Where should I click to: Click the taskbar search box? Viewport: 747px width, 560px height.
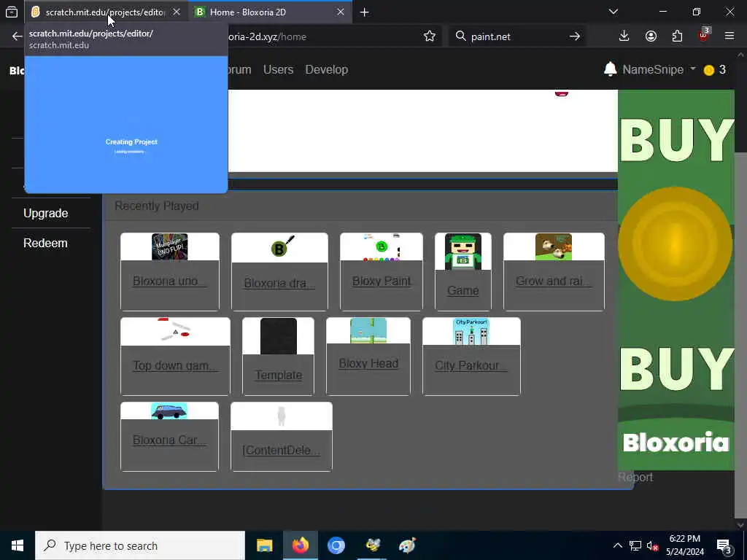140,545
